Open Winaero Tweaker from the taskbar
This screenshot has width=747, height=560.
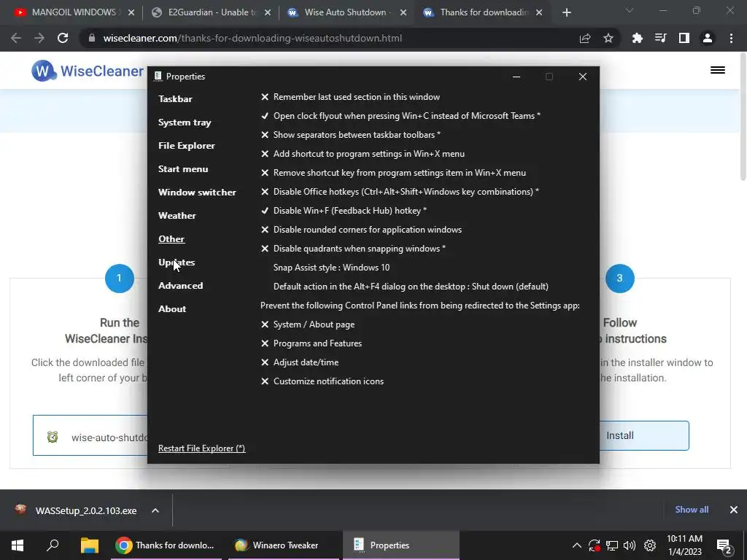[284, 545]
